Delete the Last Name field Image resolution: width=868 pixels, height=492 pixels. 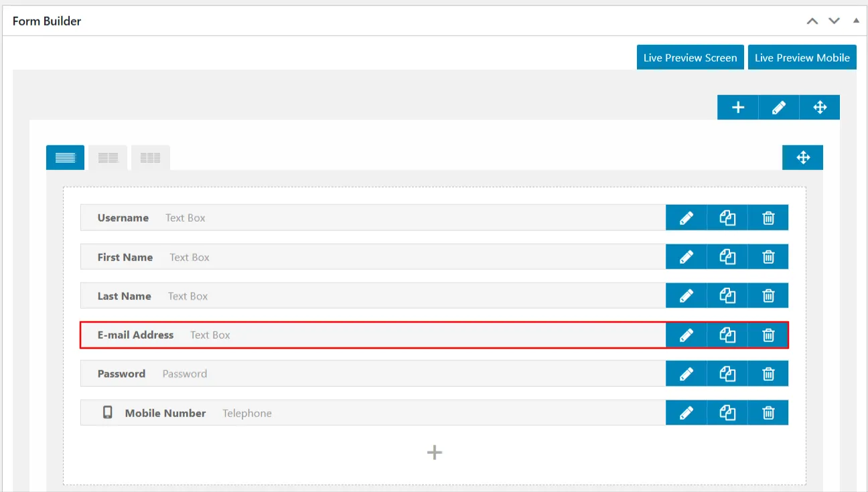[768, 296]
